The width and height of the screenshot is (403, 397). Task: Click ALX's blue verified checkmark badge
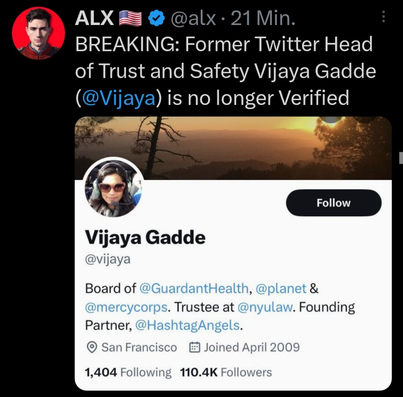tap(156, 18)
